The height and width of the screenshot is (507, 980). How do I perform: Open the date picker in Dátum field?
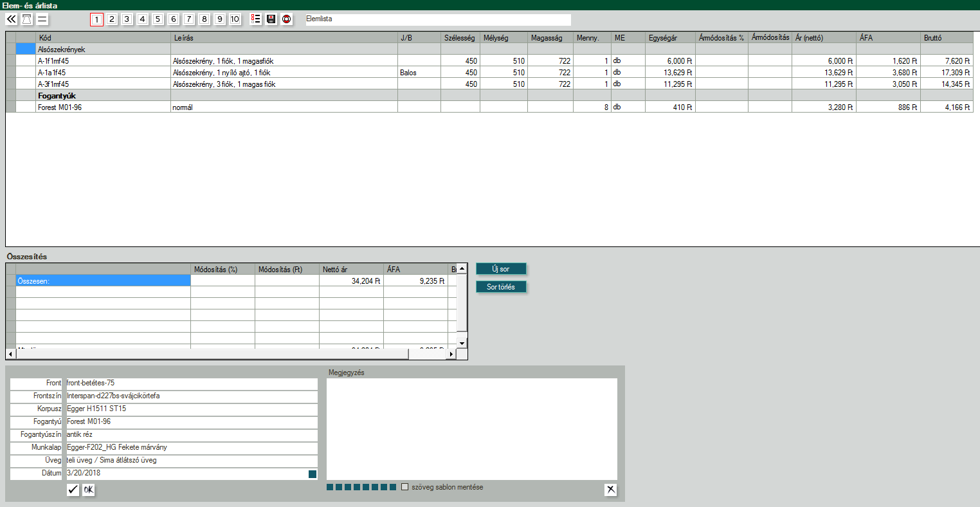click(313, 474)
